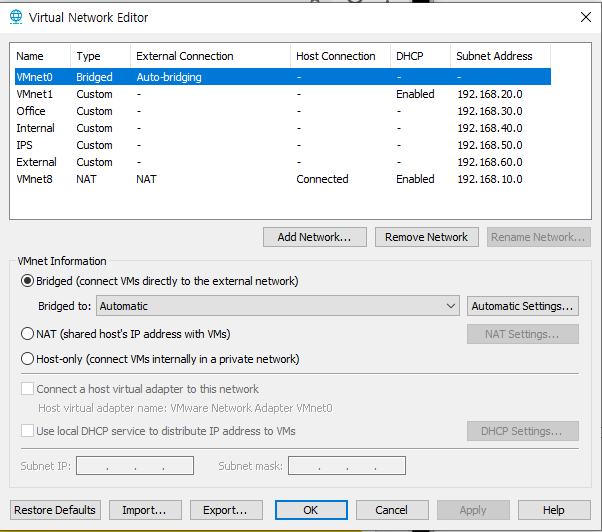Click the Bridged type cell of VMnet0

94,77
